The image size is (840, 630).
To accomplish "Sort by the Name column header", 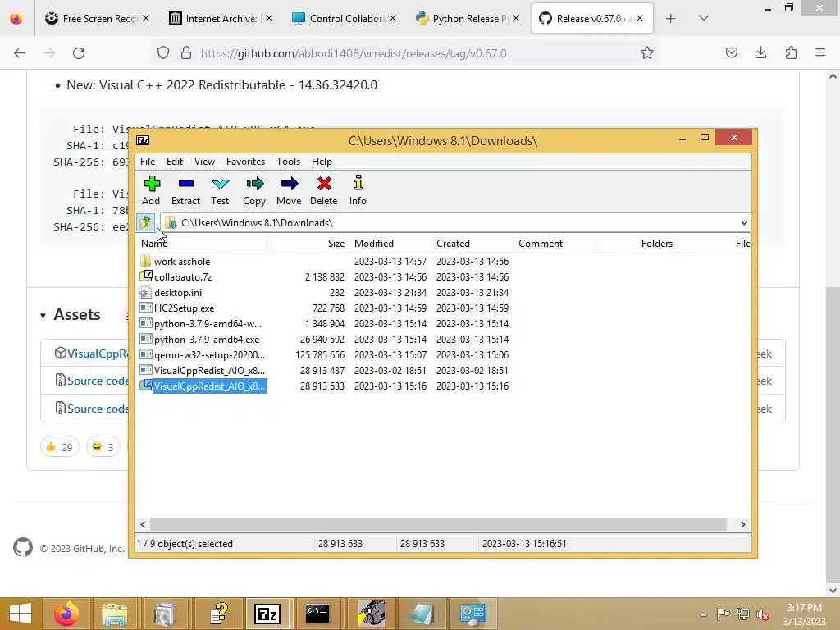I will coord(202,243).
